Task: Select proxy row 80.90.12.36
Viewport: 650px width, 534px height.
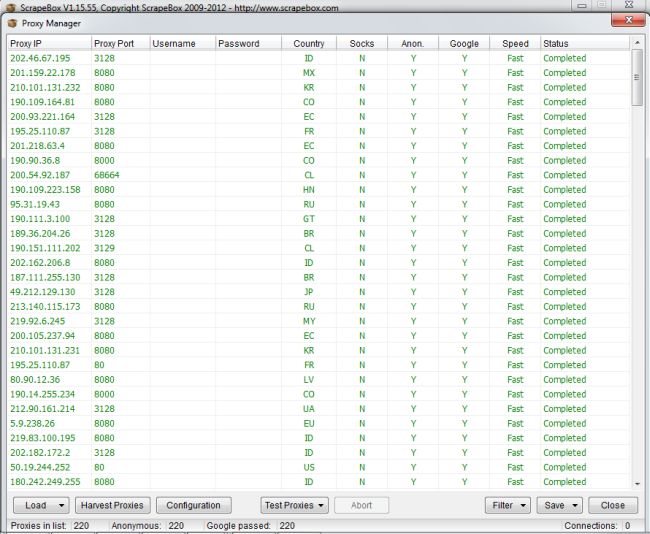Action: [x=319, y=379]
